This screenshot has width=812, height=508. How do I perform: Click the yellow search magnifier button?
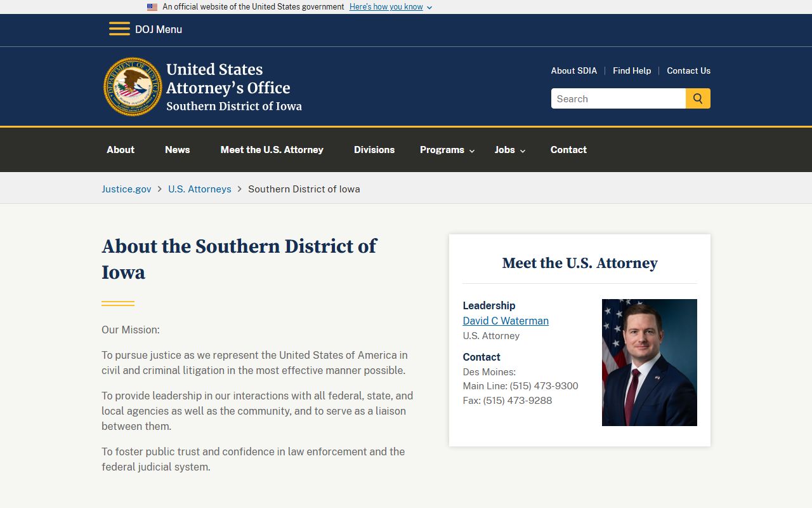(x=698, y=98)
